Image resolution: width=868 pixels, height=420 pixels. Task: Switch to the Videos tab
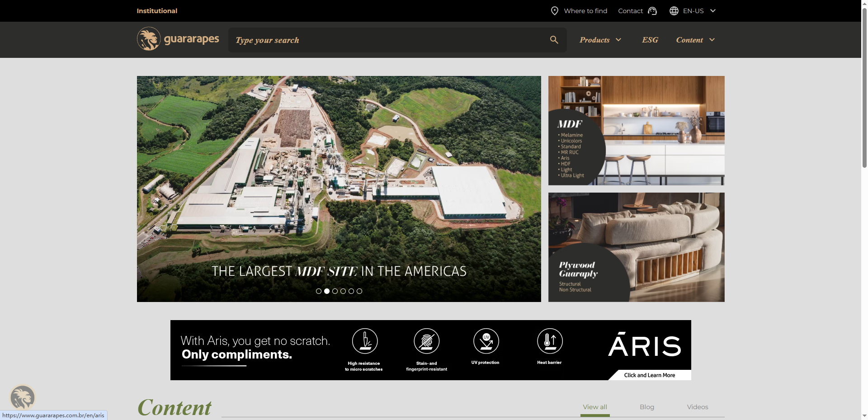697,407
